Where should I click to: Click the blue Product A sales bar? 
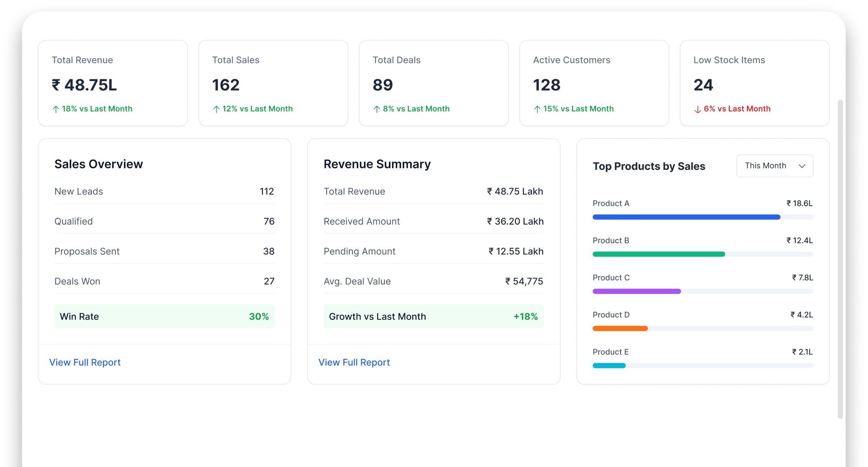686,217
